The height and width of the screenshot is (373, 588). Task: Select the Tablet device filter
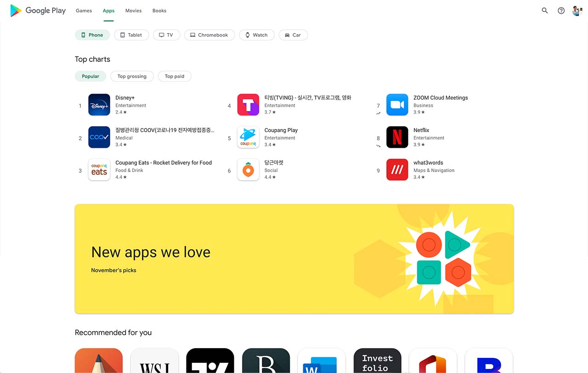click(131, 35)
